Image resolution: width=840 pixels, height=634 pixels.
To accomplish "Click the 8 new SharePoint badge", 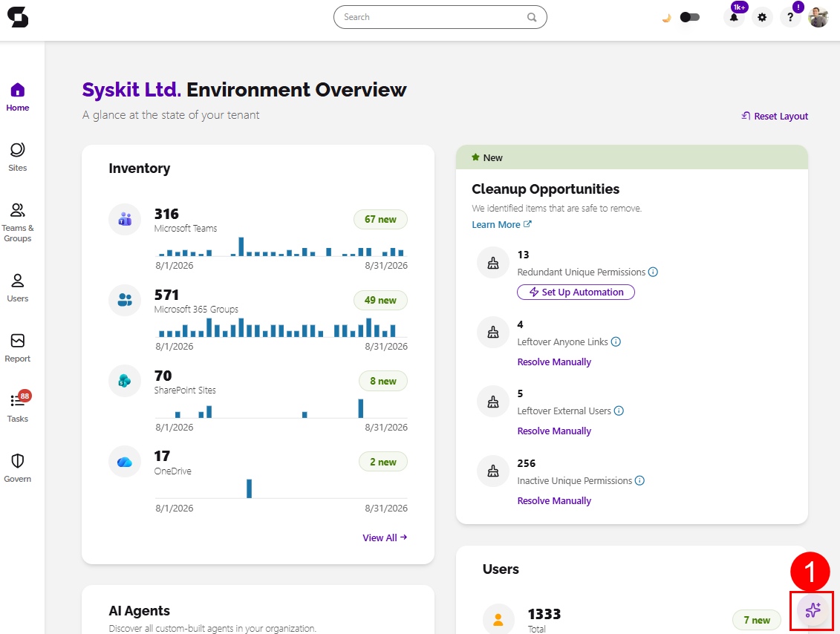I will tap(383, 381).
